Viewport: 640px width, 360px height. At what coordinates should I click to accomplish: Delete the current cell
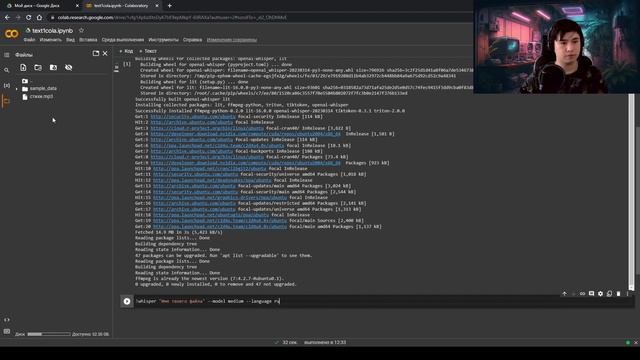tap(618, 293)
